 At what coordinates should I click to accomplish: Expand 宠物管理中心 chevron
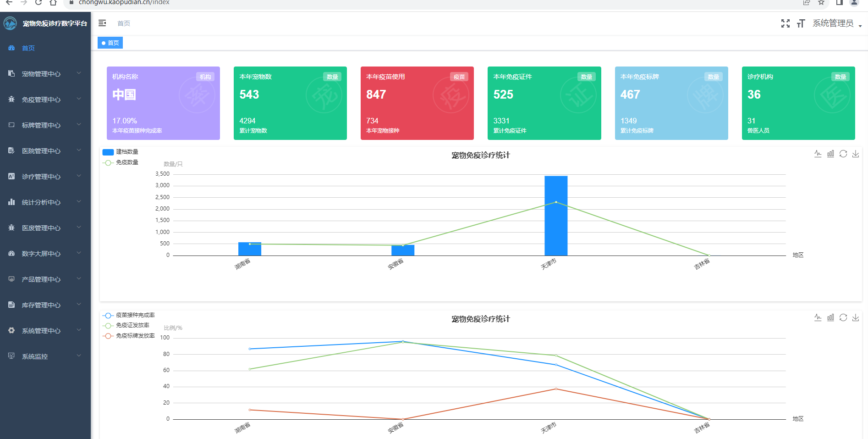point(79,73)
